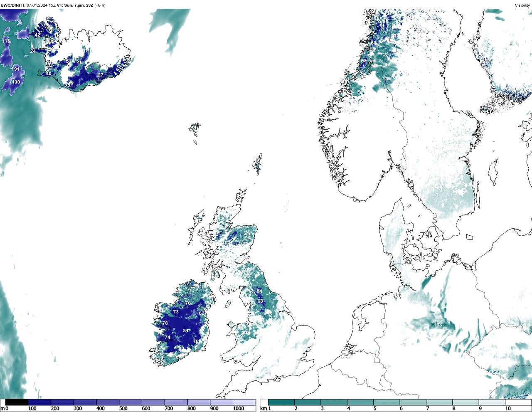Click the '700' label on metre scale
Image resolution: width=532 pixels, height=412 pixels.
169,409
